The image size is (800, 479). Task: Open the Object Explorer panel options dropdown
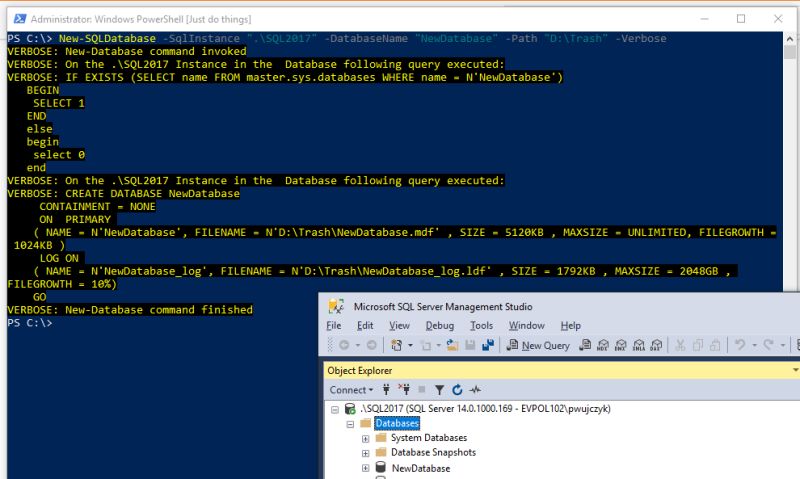pyautogui.click(x=795, y=370)
